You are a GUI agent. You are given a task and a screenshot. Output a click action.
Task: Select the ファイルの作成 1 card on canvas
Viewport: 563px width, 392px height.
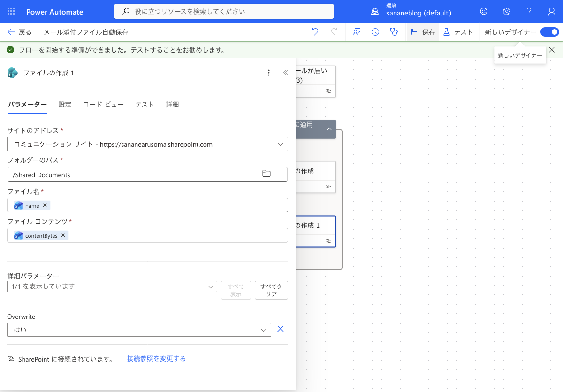click(x=316, y=231)
